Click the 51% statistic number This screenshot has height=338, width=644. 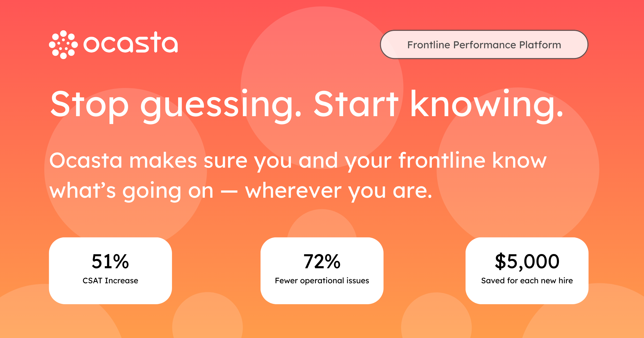click(110, 262)
